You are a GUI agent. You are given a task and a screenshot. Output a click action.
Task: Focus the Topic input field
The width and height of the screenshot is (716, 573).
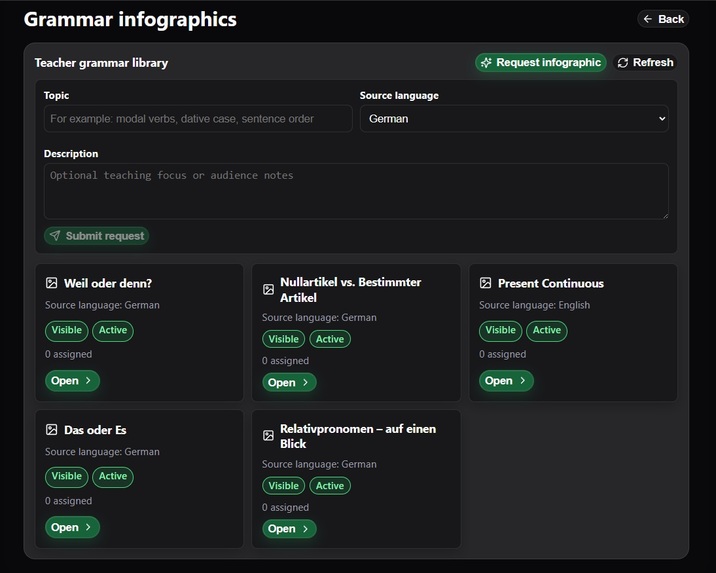[198, 119]
